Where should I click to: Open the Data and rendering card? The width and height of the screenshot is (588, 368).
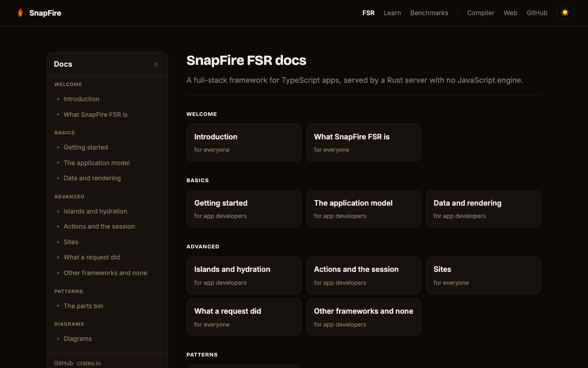tap(483, 209)
